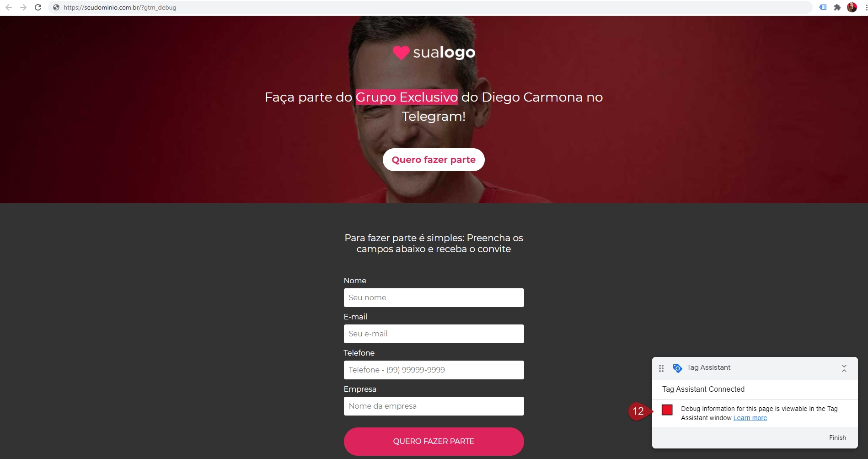Focus the Seu e-mail input field
Image resolution: width=868 pixels, height=459 pixels.
click(x=434, y=334)
